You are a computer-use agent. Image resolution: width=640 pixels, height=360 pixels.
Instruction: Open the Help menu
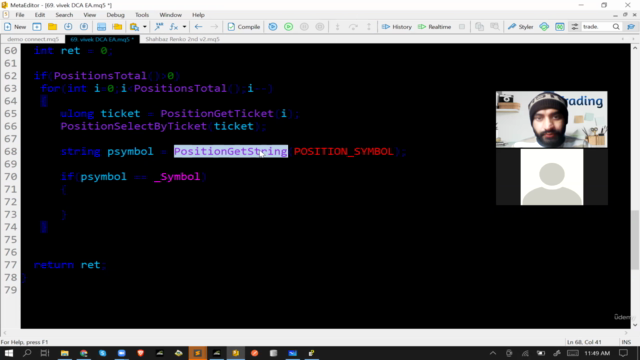tap(198, 15)
